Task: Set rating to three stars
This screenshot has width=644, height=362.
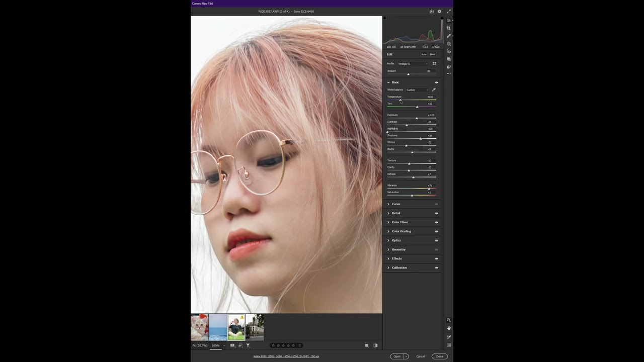Action: (283, 345)
